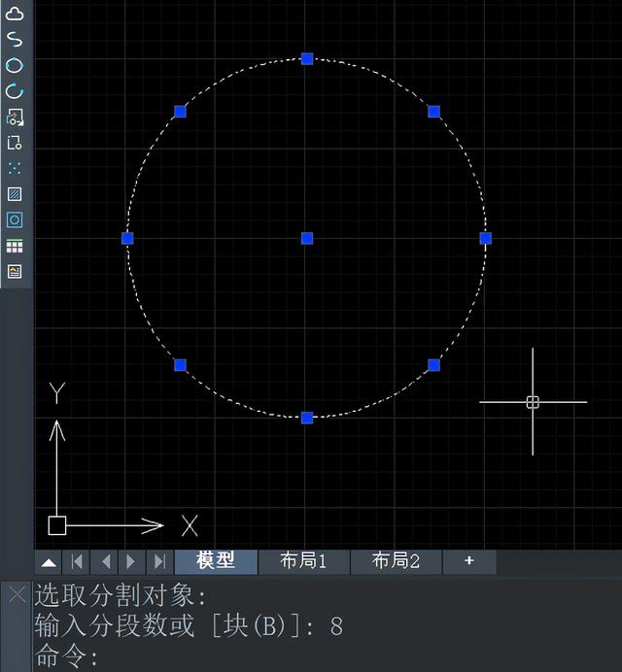Select the Elliptical Arc tool
This screenshot has height=672, width=622.
click(x=15, y=91)
